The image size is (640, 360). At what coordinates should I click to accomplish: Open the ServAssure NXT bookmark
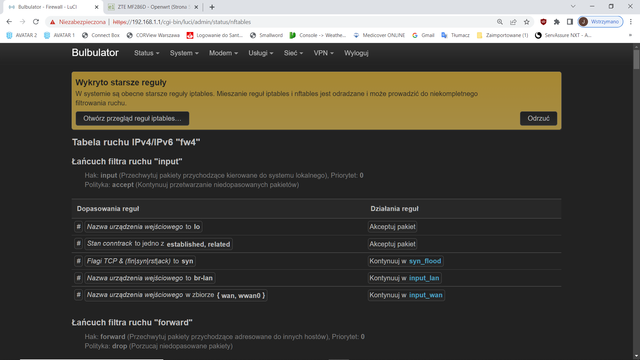tap(563, 36)
